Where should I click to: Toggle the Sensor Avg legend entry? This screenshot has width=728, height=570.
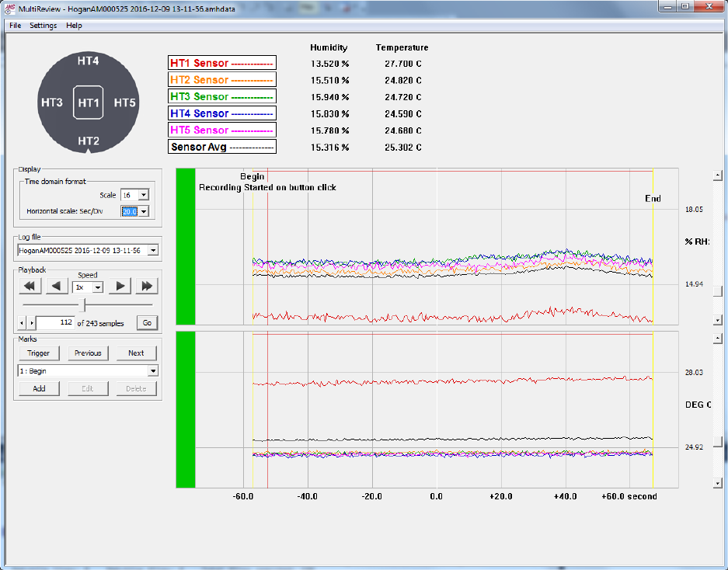222,147
